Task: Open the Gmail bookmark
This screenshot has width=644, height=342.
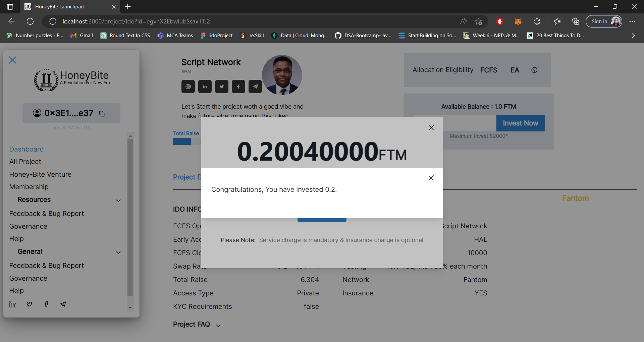Action: coord(82,36)
